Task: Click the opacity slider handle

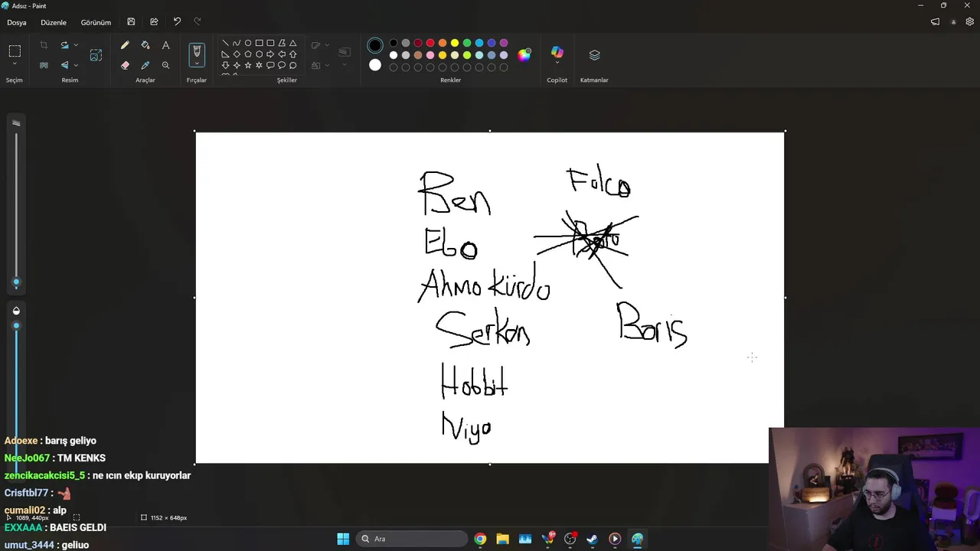Action: (16, 326)
